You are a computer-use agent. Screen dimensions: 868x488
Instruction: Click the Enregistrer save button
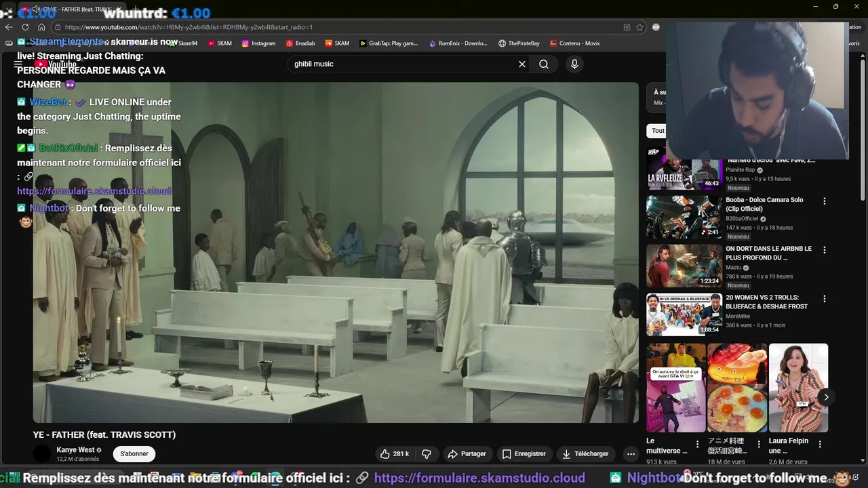524,453
